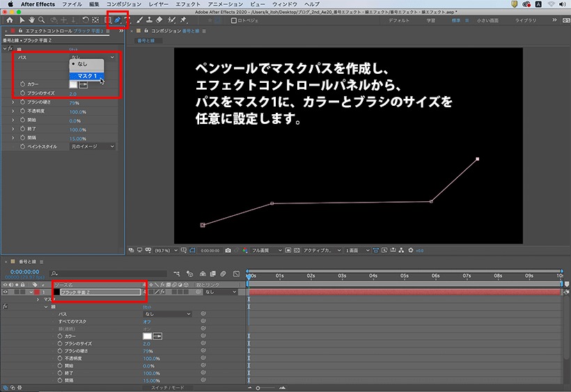Toggle hide shy layers icon

pyautogui.click(x=203, y=274)
